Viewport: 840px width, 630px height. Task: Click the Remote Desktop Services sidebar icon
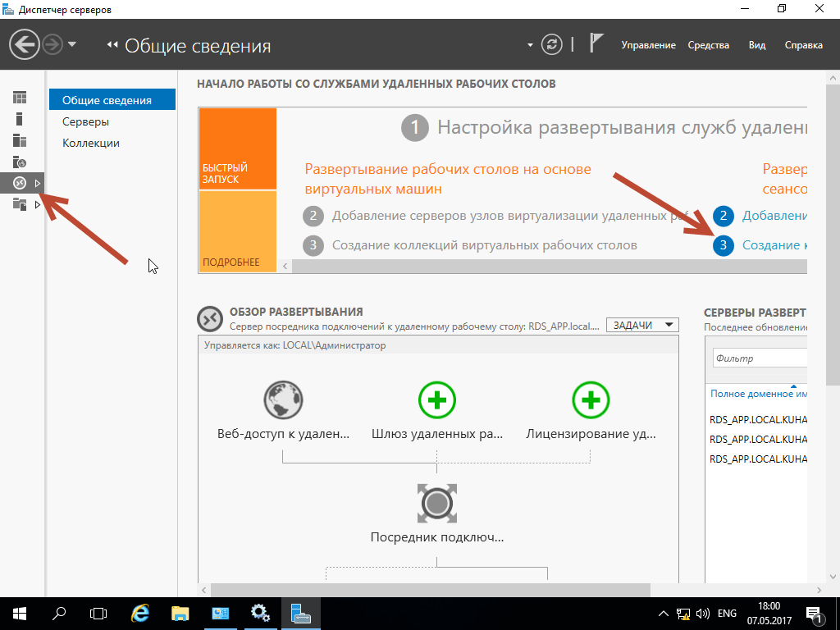(20, 183)
